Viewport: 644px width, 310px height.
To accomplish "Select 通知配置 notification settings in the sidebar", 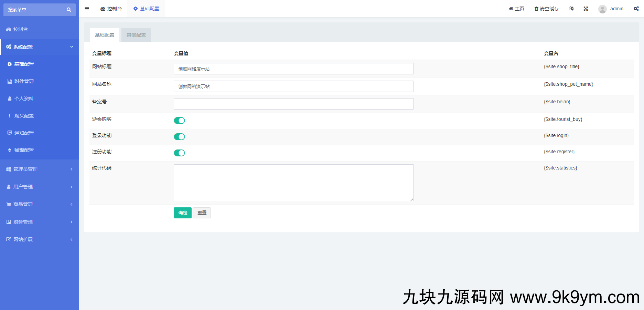I will click(x=23, y=133).
